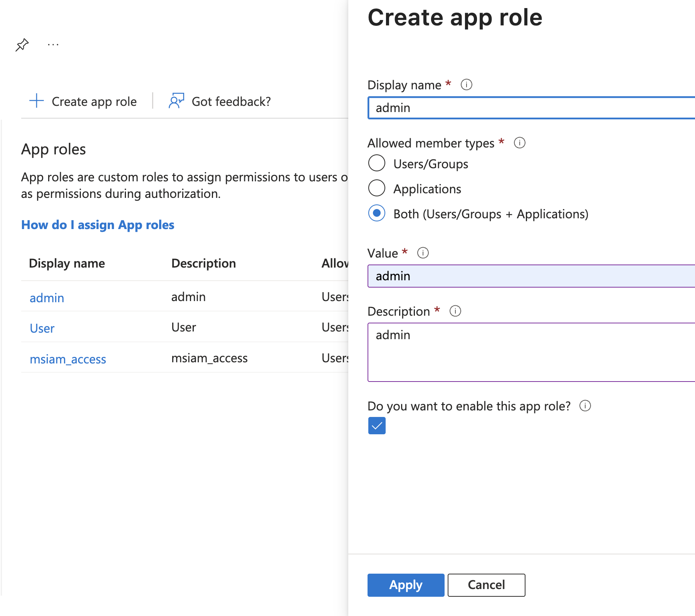Select Both (Users/Groups + Applications) option
695x616 pixels.
tap(377, 213)
